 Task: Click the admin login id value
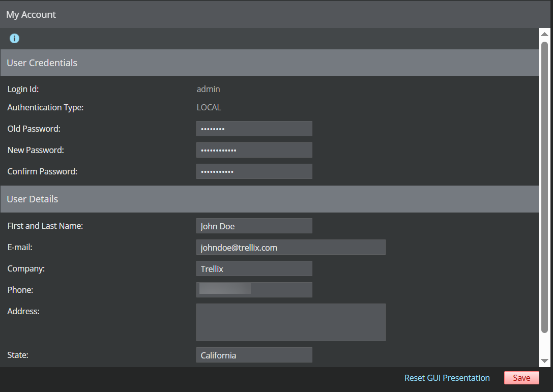209,89
